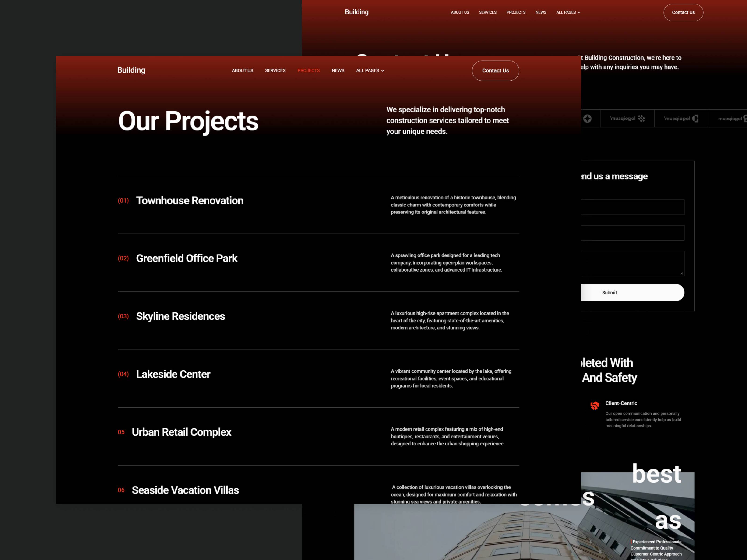This screenshot has height=560, width=747.
Task: Click the Townhouse Renovation description paragraph
Action: click(x=453, y=205)
